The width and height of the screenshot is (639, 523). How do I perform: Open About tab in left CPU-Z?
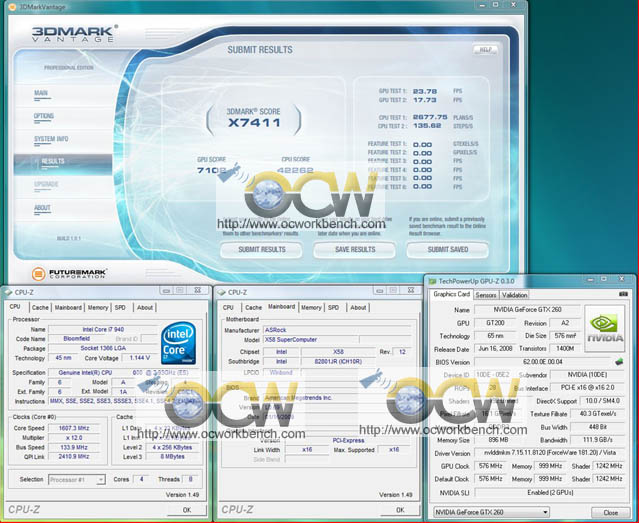(145, 307)
